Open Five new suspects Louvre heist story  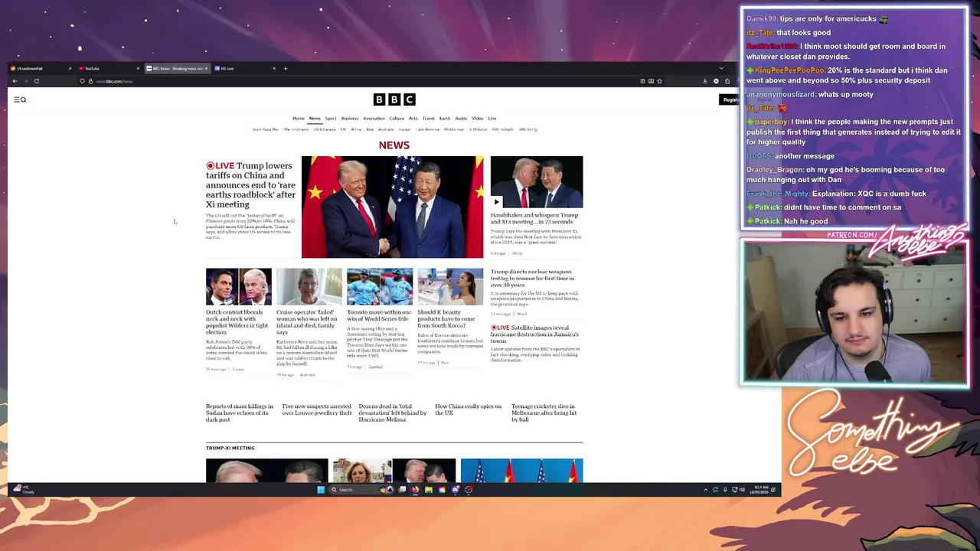coord(317,409)
